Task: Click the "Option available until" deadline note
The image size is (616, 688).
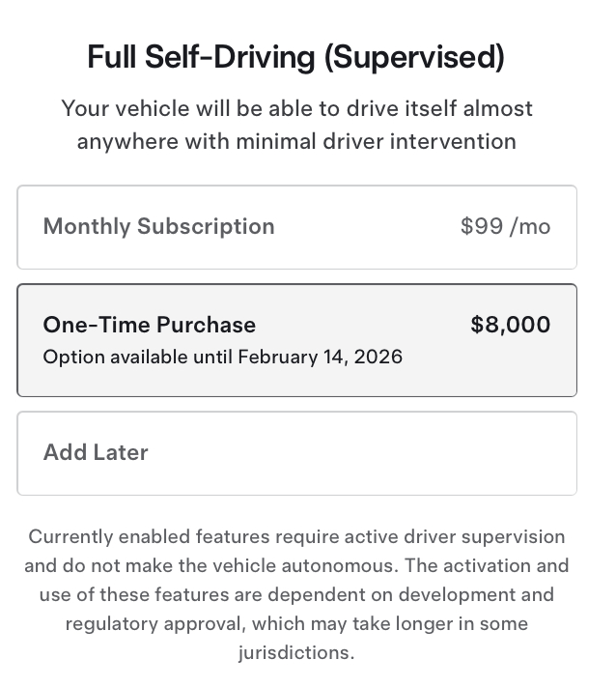Action: point(139,357)
